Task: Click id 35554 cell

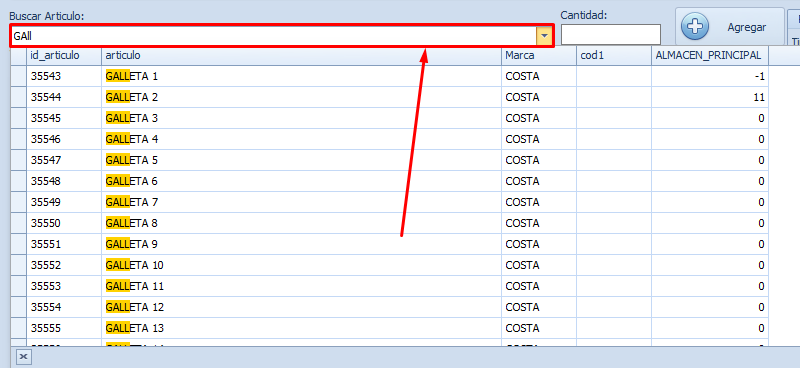Action: tap(64, 307)
